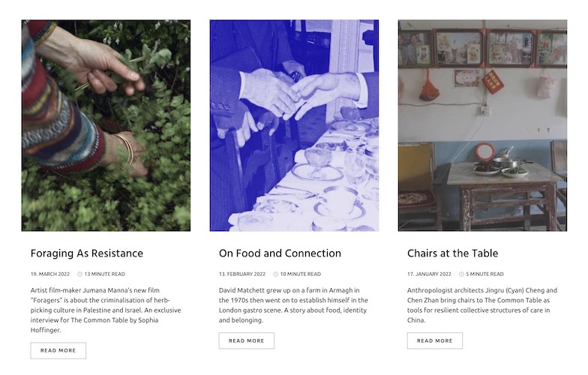The height and width of the screenshot is (375, 588).
Task: Open the Foraging As Resistance thumbnail image
Action: tap(106, 125)
